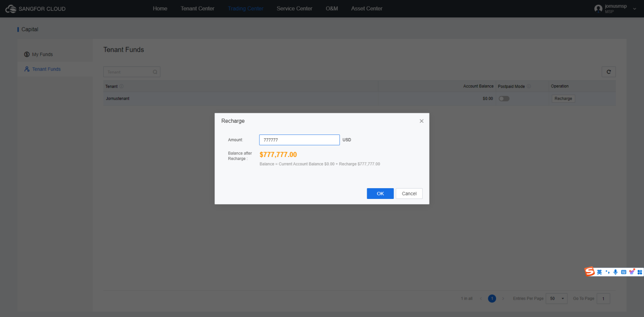Click the IME skin shirt icon

click(632, 272)
